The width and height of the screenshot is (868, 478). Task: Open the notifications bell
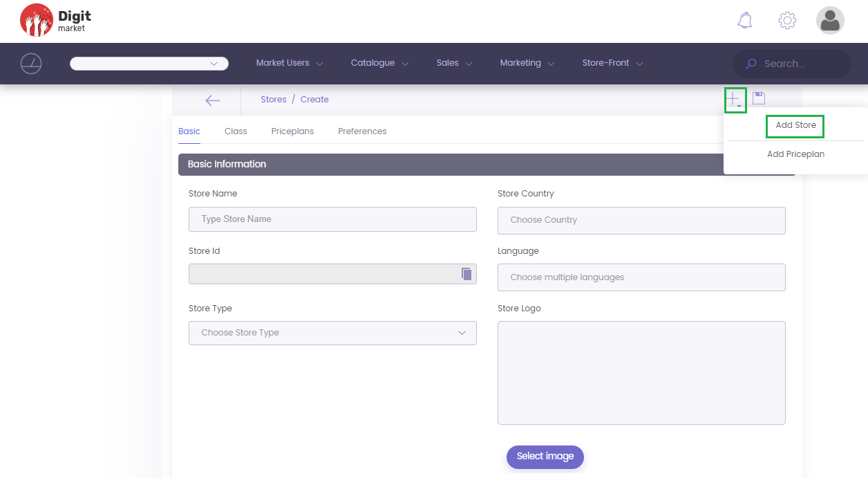click(744, 21)
